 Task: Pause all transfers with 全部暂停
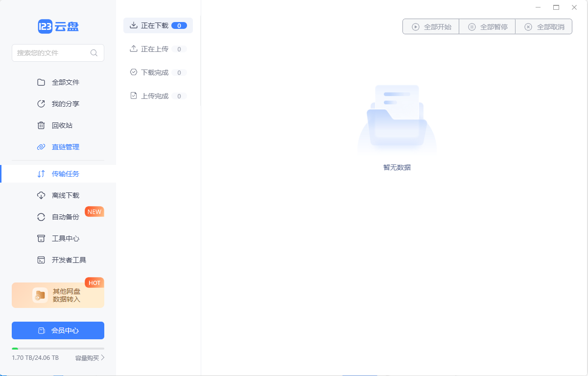pos(487,26)
